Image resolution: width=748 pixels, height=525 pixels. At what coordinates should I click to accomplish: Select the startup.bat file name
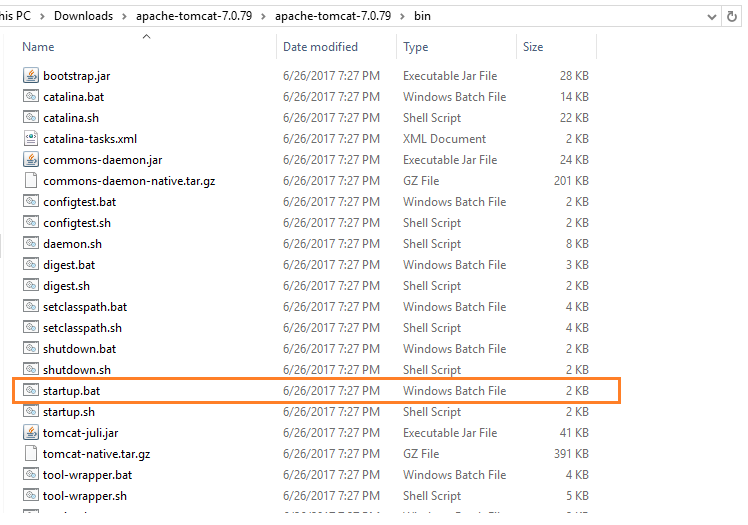point(72,391)
